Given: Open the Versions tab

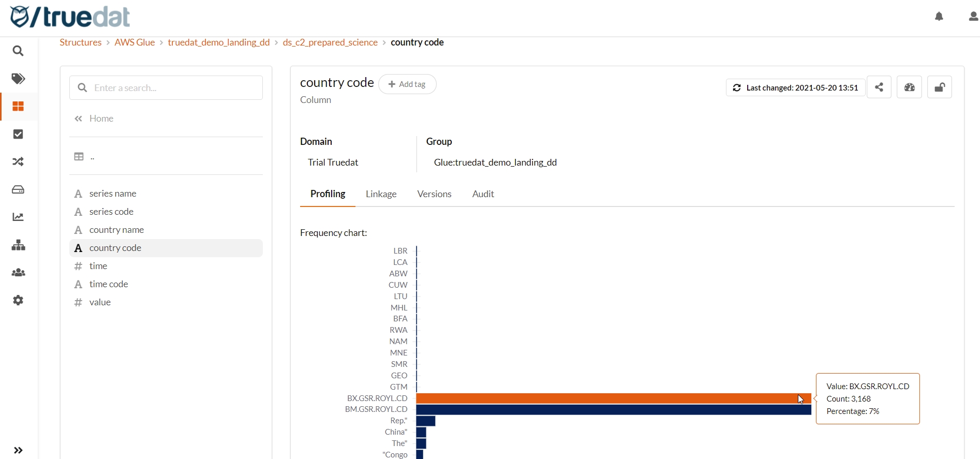Looking at the screenshot, I should 434,194.
